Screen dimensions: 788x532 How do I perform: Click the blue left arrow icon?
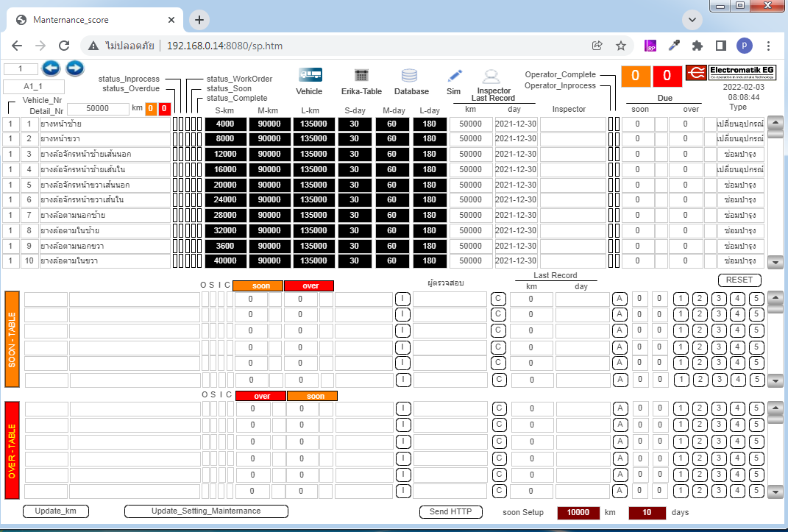point(51,68)
